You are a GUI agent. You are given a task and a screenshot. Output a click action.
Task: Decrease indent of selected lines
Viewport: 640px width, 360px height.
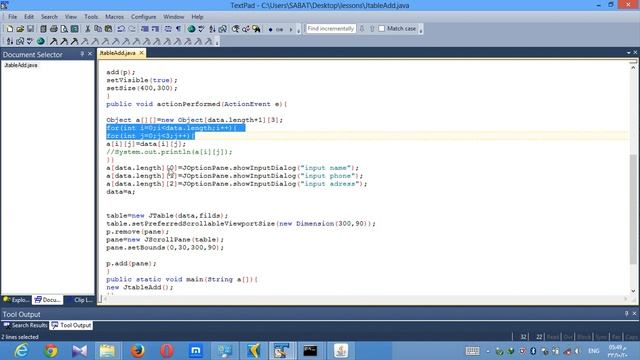156,29
